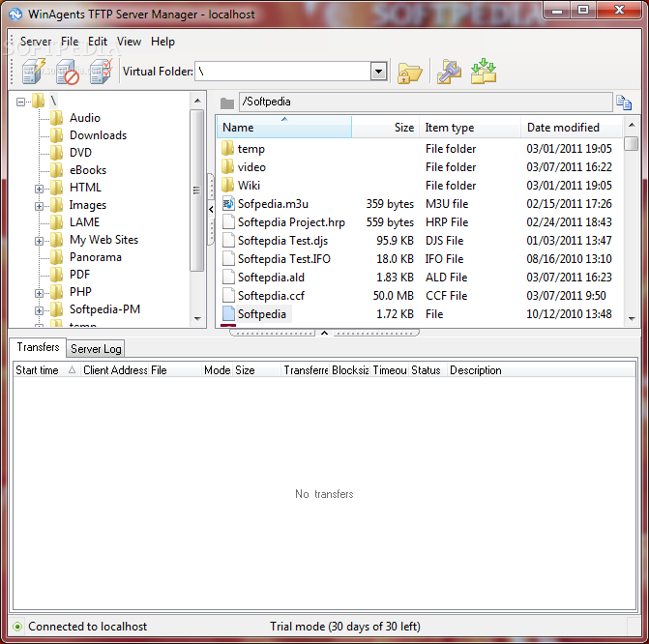Expand the My Web Sites folder
The width and height of the screenshot is (649, 644).
click(x=39, y=241)
